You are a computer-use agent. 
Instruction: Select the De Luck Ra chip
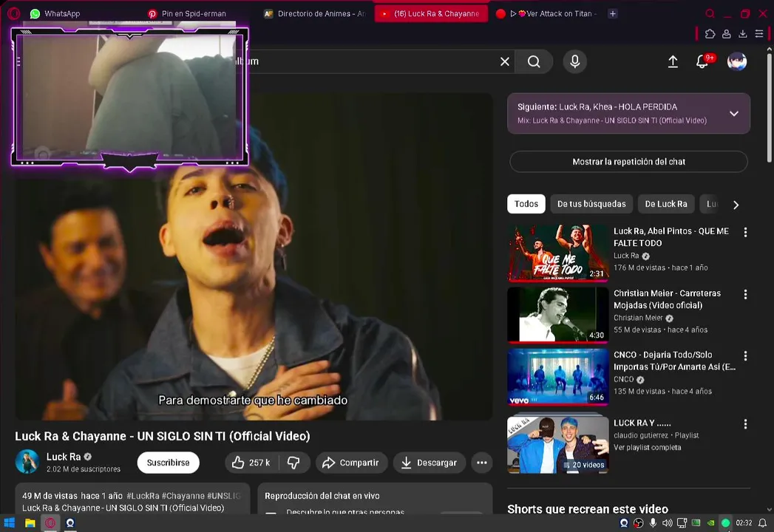665,204
